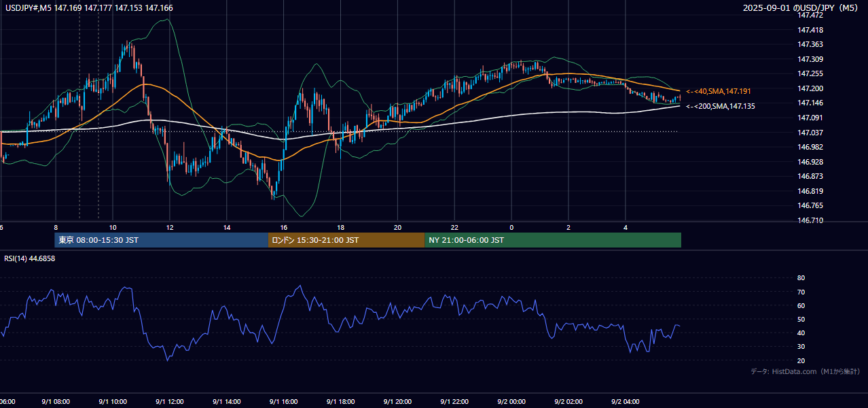Click the 147.255 price axis label
Screen dimensions: 868x408
pos(810,73)
